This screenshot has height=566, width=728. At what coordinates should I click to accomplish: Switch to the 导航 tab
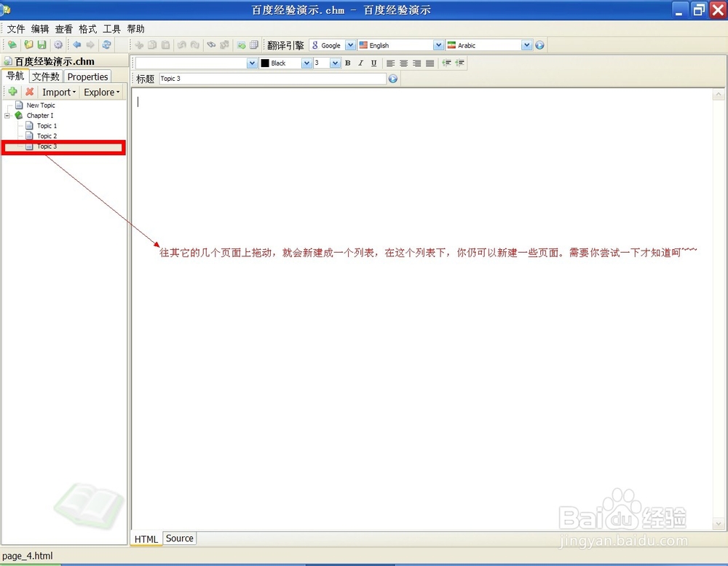click(x=15, y=76)
